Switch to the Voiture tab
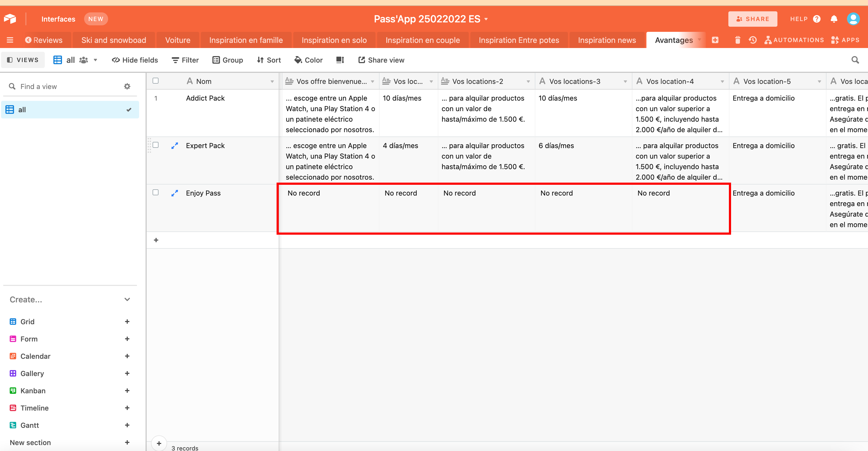The height and width of the screenshot is (451, 868). coord(178,40)
